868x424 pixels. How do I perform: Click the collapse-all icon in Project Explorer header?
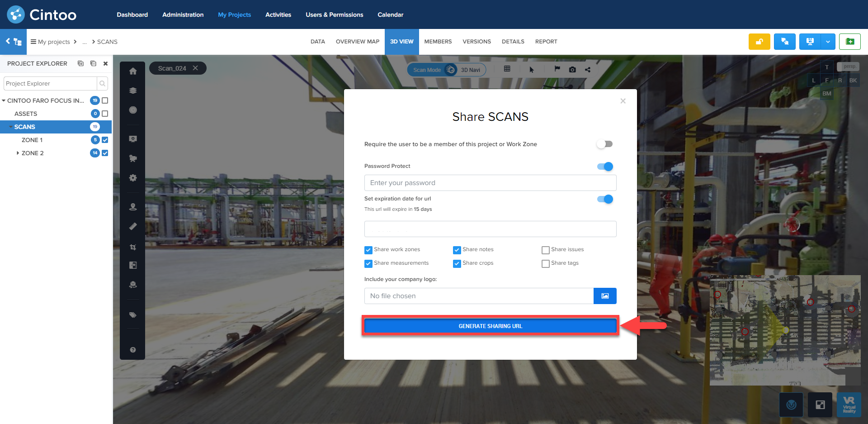(93, 64)
